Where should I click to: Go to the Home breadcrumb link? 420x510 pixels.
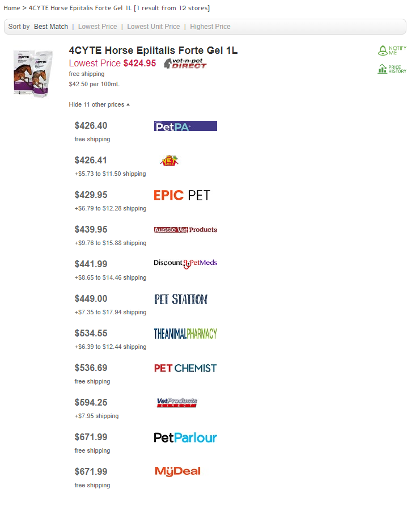(12, 8)
